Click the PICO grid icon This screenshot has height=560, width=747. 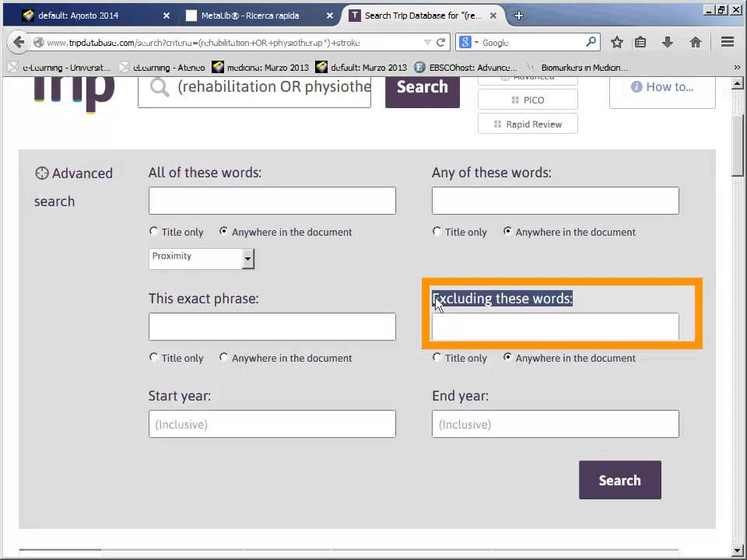(x=515, y=100)
